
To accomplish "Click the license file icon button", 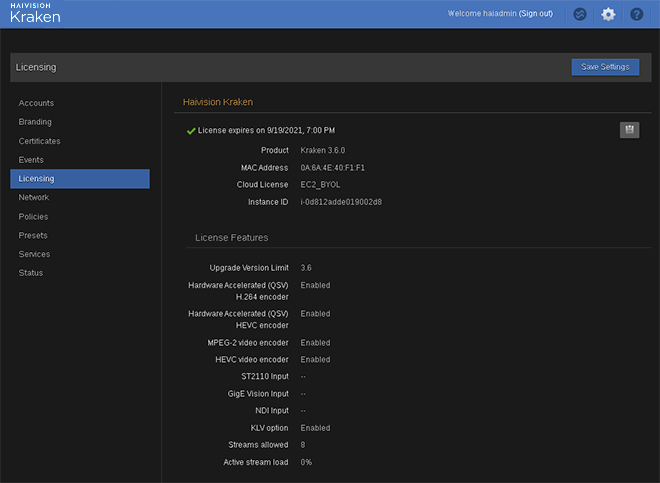I will [629, 130].
